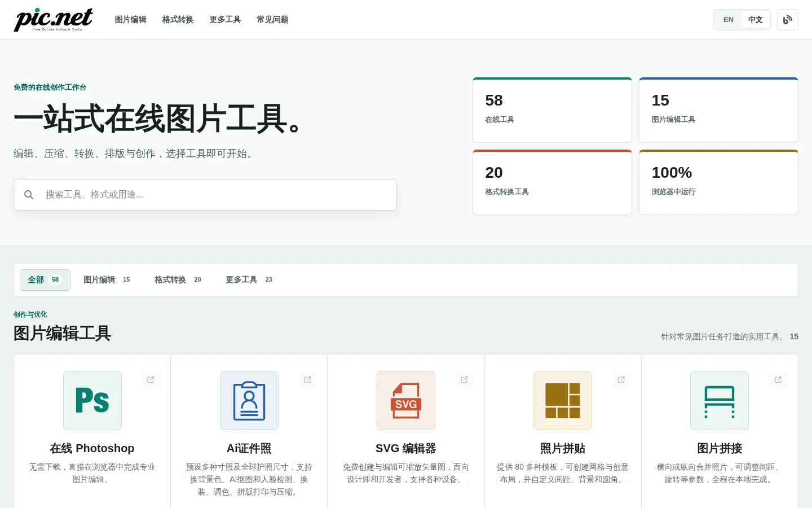Click the 100% 浏览器中运行 stat card
812x508 pixels.
[x=718, y=182]
